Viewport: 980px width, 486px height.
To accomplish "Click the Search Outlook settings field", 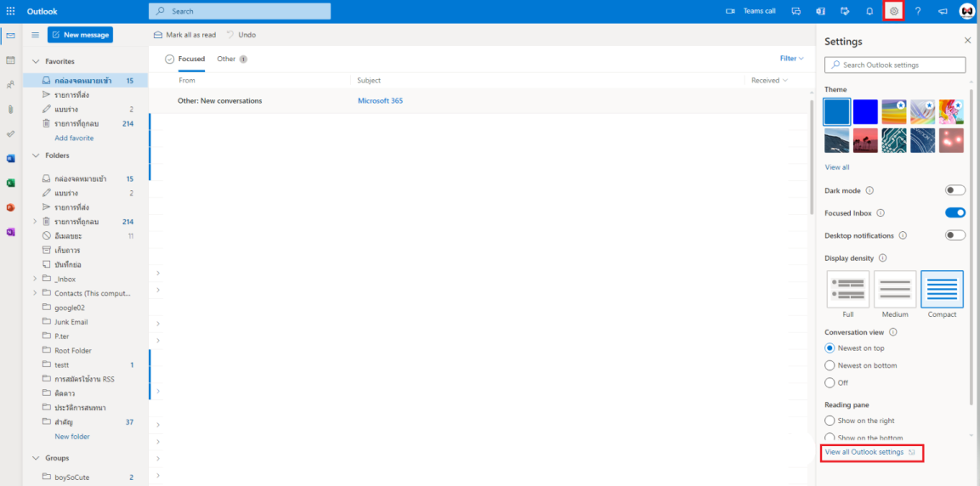I will (x=895, y=65).
